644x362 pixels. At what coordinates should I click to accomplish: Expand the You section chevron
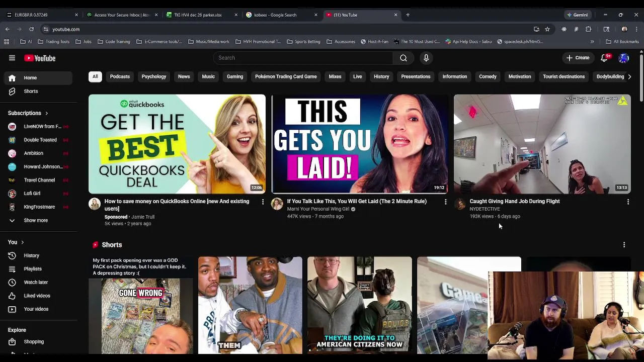tap(22, 242)
